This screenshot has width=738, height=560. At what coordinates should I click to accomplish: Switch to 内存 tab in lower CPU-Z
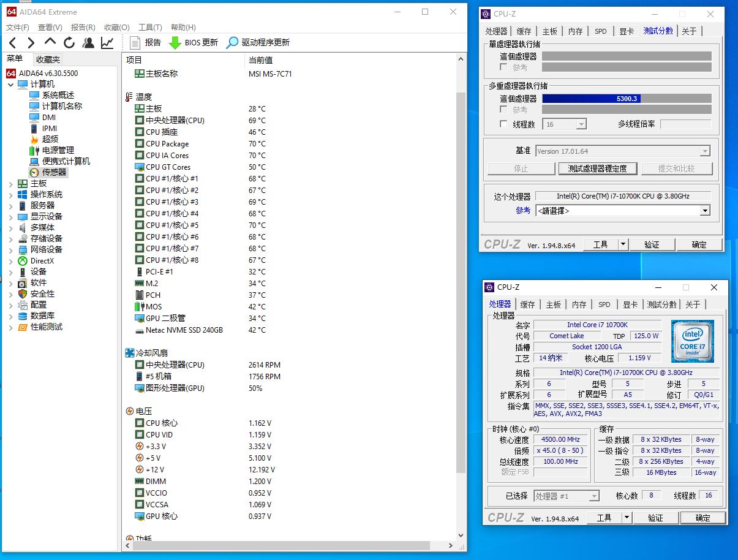click(579, 305)
